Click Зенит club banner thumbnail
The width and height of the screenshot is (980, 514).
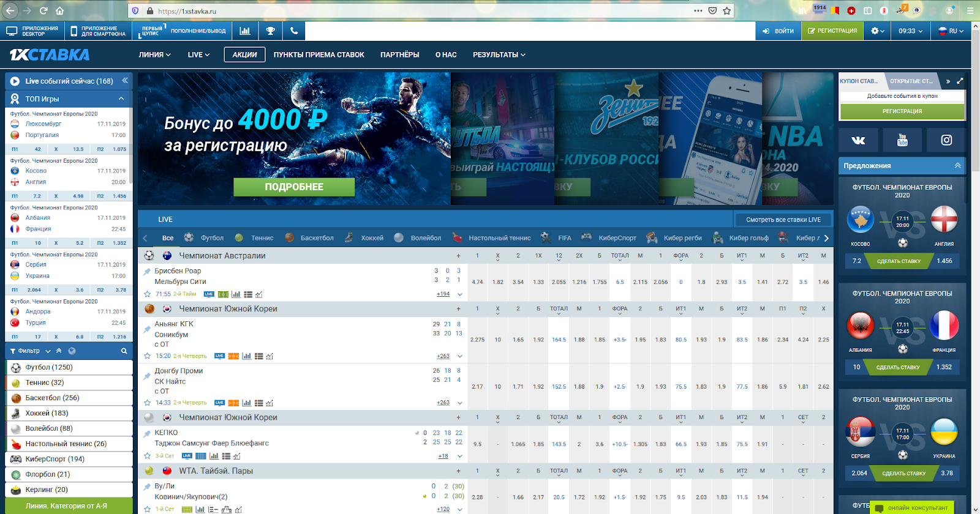pyautogui.click(x=606, y=139)
